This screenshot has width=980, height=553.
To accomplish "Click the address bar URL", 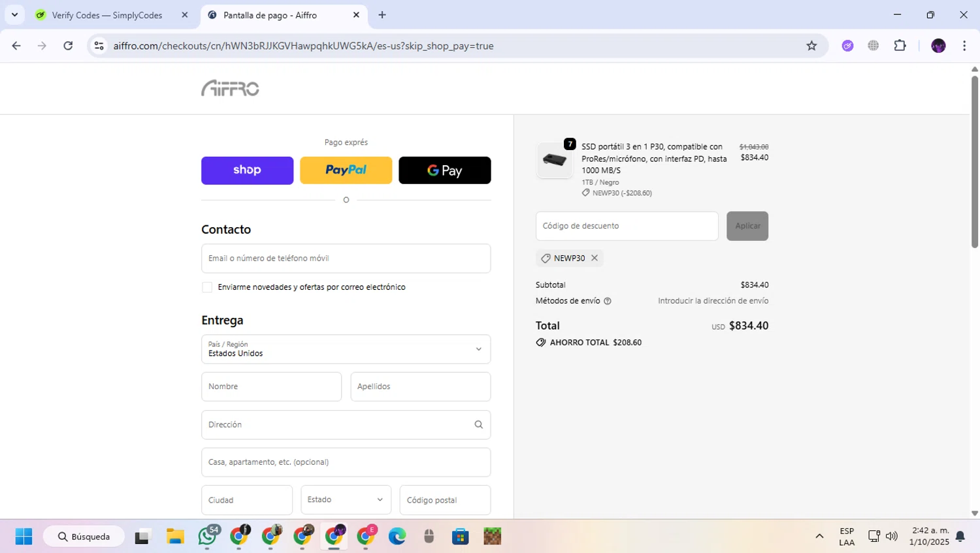I will (x=303, y=46).
